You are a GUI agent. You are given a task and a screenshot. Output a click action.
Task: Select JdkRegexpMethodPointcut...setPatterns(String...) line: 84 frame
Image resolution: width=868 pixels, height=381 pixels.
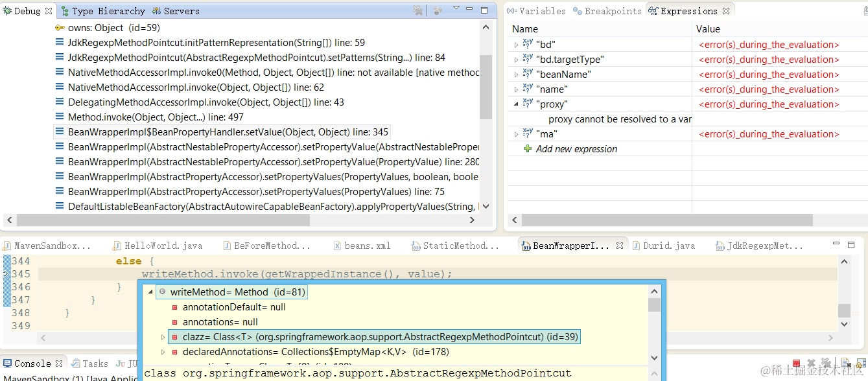point(257,58)
